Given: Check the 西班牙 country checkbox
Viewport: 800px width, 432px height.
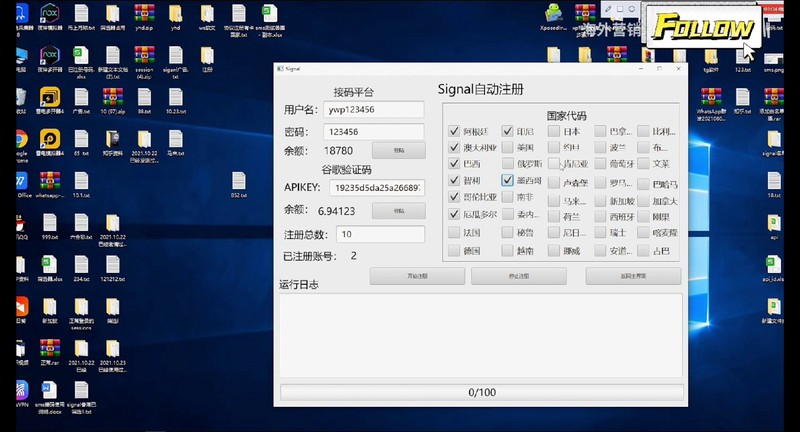Looking at the screenshot, I should click(x=601, y=217).
